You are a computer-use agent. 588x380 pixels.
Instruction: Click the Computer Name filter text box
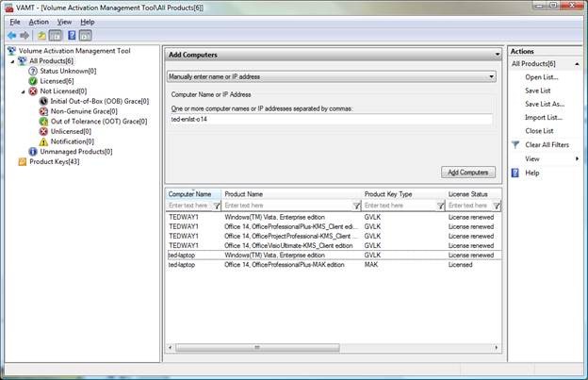pyautogui.click(x=189, y=206)
